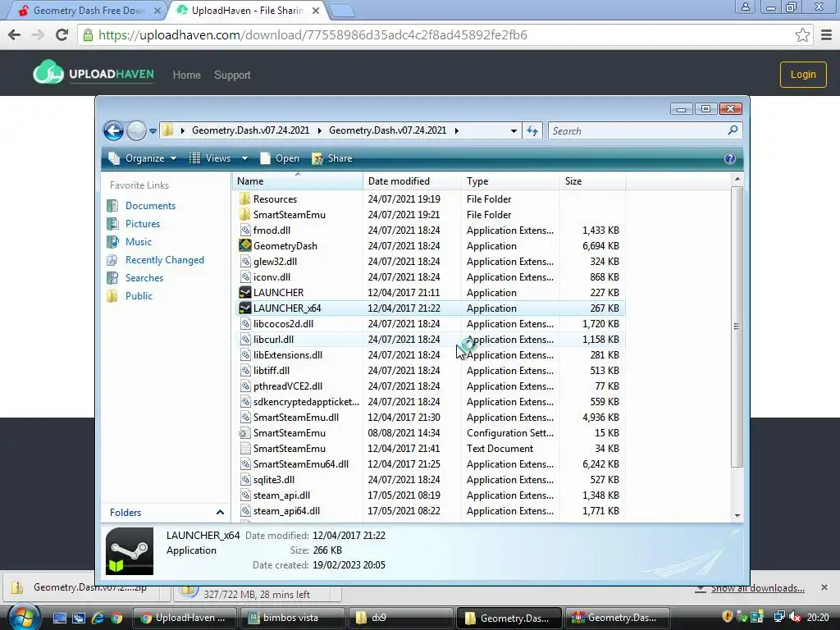This screenshot has height=630, width=840.
Task: Switch to Geometry Dash Free Download browser tab
Action: (x=88, y=11)
